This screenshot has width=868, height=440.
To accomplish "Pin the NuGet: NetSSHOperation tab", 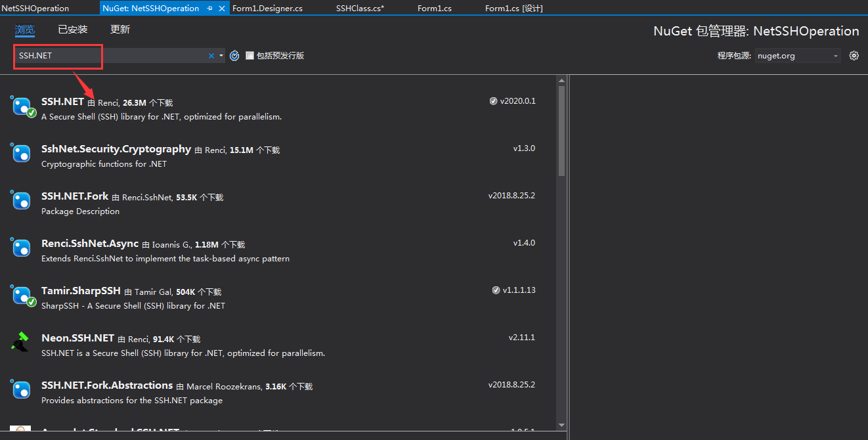I will coord(209,9).
